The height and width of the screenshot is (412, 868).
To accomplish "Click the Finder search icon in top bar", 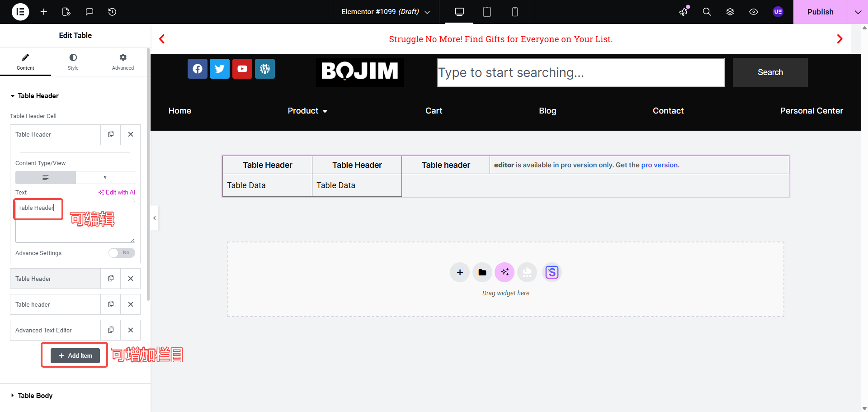I will click(x=707, y=12).
